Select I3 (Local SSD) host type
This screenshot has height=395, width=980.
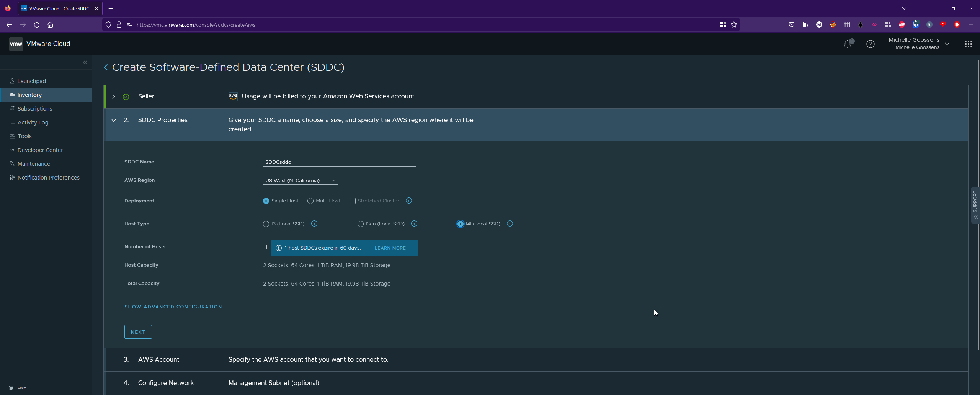point(266,224)
